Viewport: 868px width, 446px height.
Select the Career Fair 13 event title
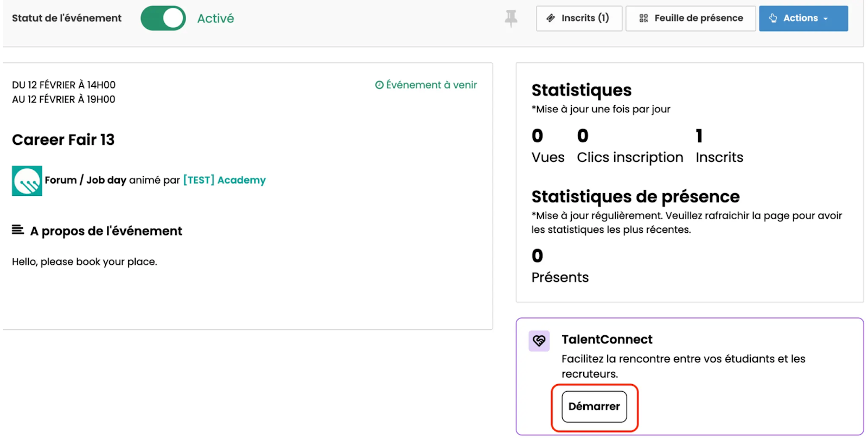coord(63,140)
